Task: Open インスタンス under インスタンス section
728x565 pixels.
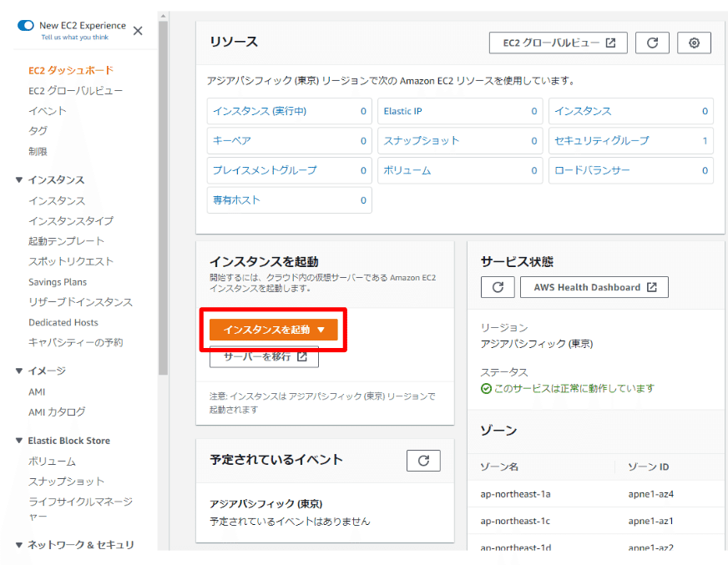Action: [x=57, y=200]
